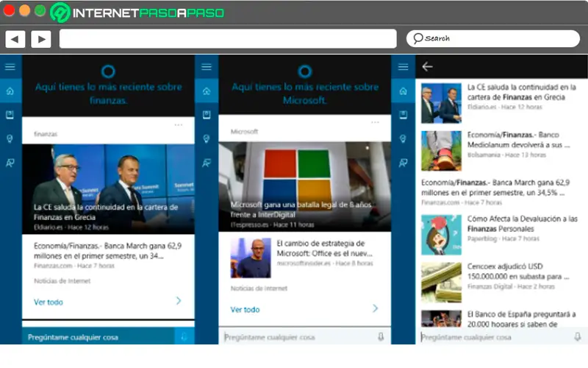588x368 pixels.
Task: Select Home icon in finanzas panel sidebar
Action: tap(10, 91)
